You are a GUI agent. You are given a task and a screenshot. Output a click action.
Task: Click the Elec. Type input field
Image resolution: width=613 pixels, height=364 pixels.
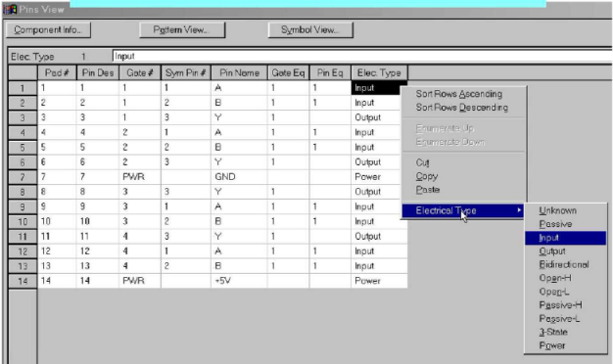point(362,56)
